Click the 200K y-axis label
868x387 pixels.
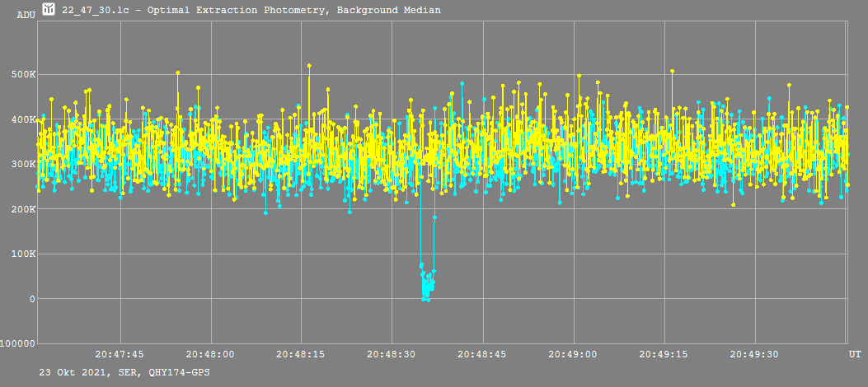22,210
